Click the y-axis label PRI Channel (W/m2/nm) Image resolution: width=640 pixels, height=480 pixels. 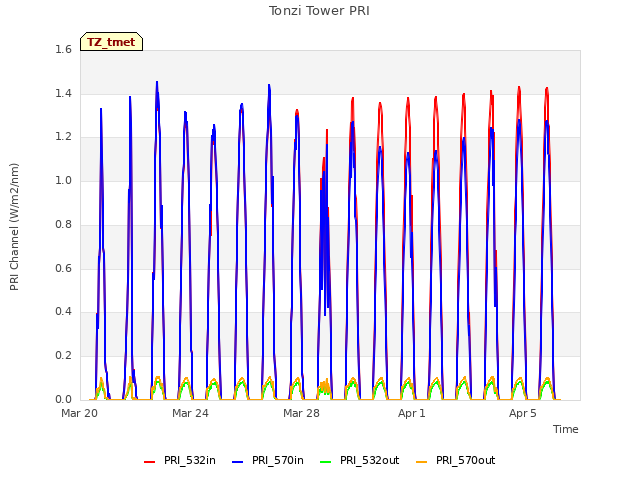[x=14, y=227]
